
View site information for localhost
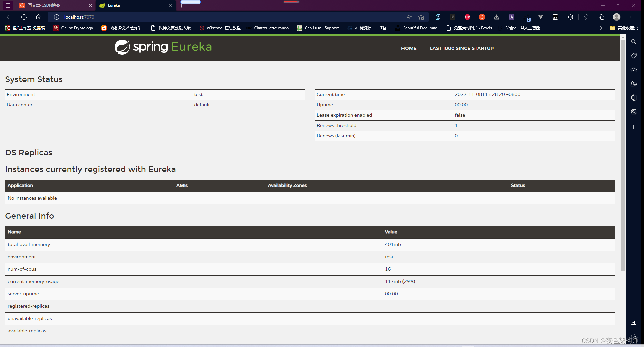click(57, 17)
